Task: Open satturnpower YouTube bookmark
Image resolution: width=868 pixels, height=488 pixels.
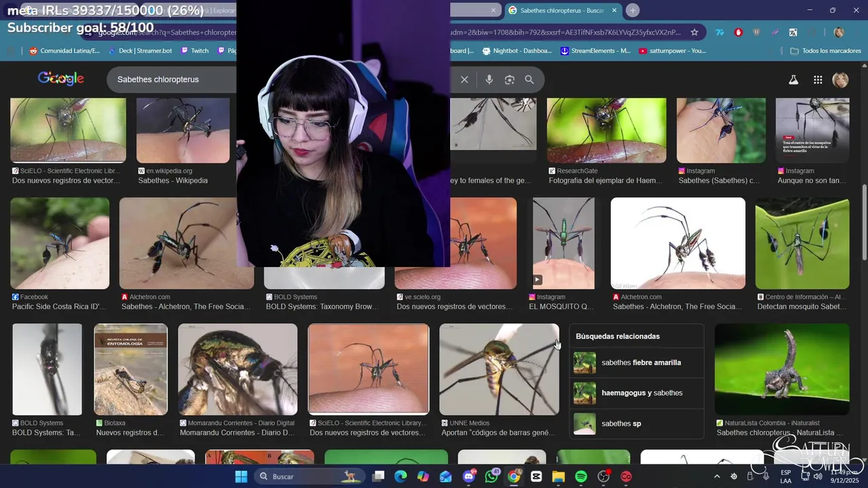Action: [x=673, y=51]
